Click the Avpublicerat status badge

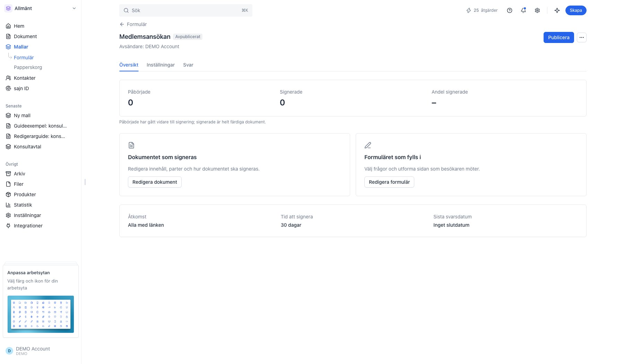188,37
